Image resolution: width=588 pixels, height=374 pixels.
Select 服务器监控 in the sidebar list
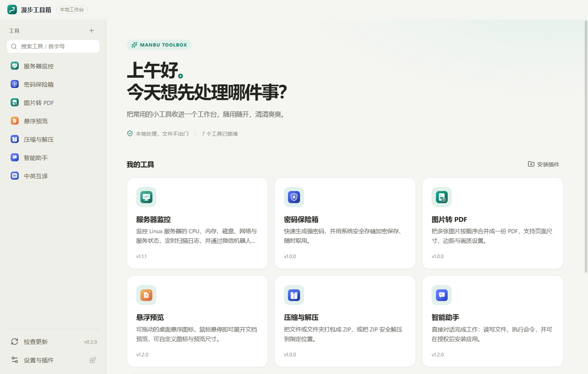(x=53, y=66)
